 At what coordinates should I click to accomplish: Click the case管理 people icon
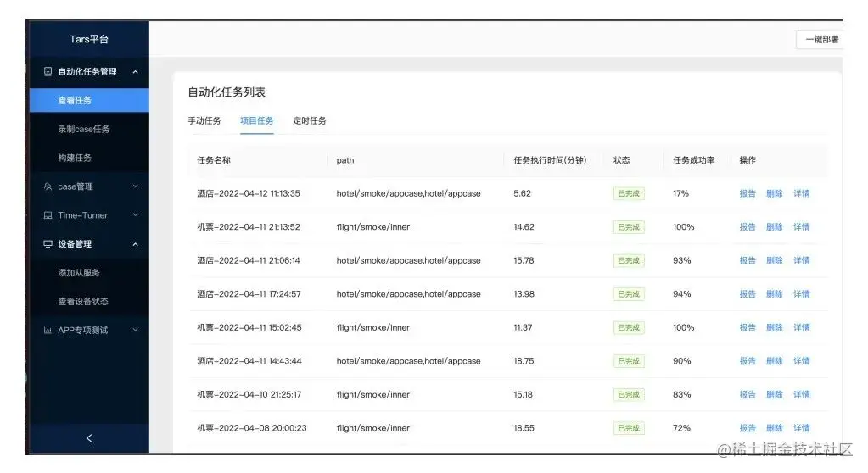click(48, 186)
